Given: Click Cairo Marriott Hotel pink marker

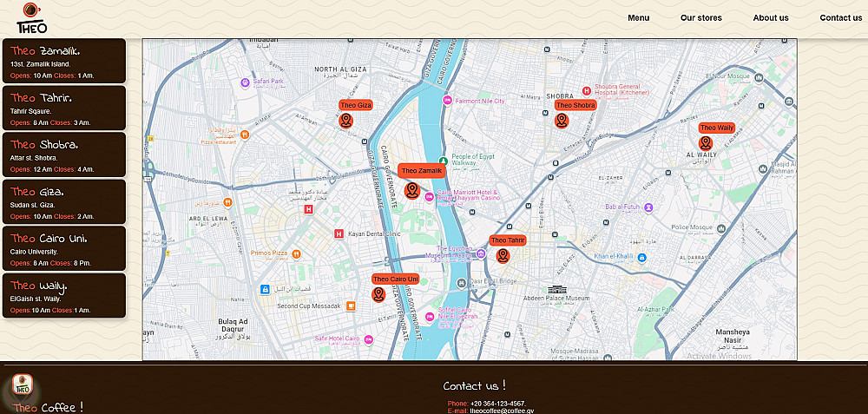Looking at the screenshot, I should 429,196.
